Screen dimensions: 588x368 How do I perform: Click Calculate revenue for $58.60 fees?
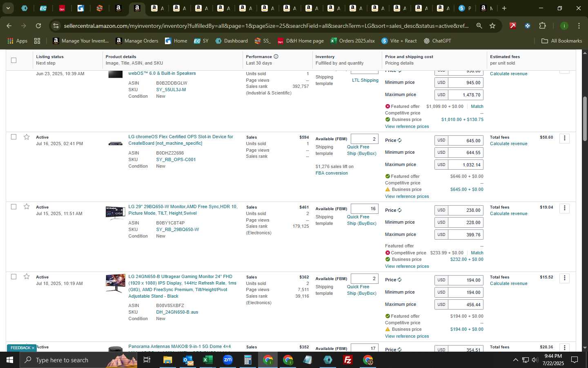tap(508, 144)
